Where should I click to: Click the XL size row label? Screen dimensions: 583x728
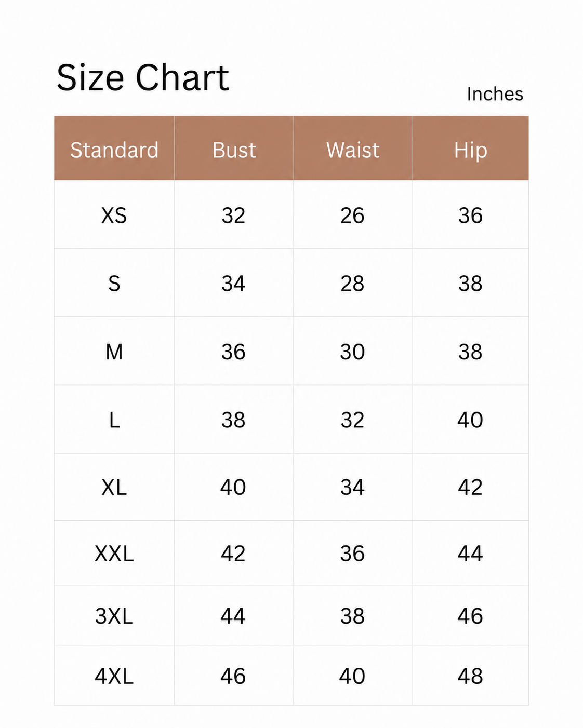coord(114,488)
